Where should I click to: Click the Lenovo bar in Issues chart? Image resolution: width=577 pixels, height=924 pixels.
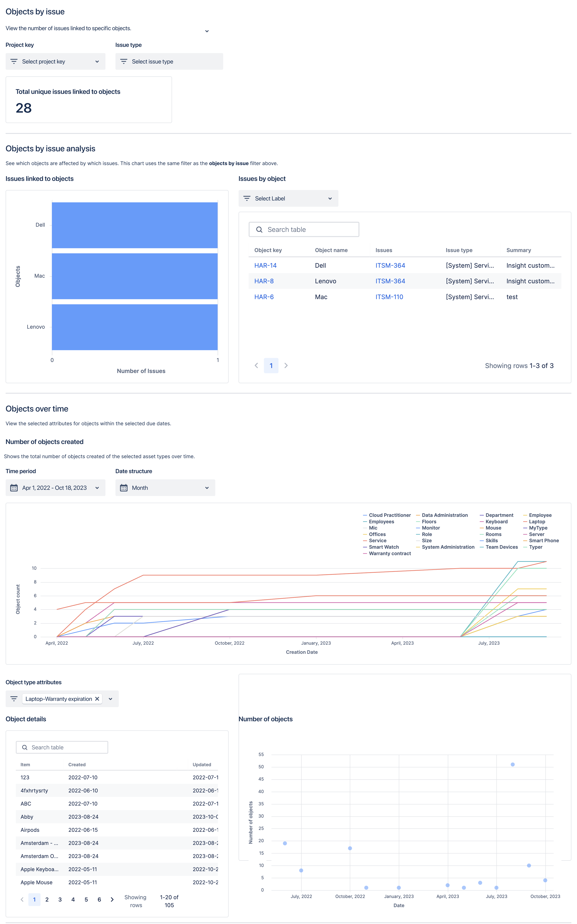point(135,327)
